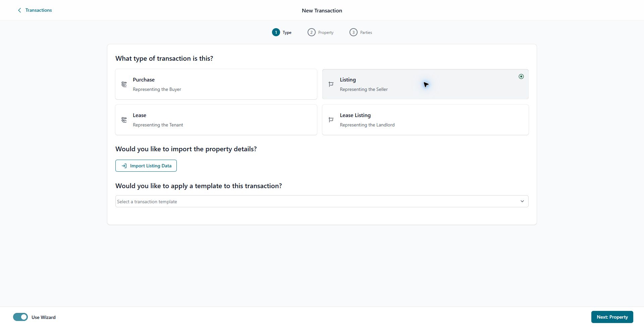644x327 pixels.
Task: Click the flag icon on Lease Listing card
Action: [331, 120]
